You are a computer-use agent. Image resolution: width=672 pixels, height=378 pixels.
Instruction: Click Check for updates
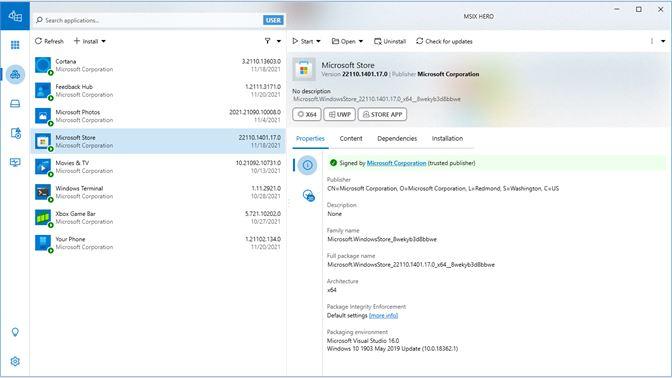(x=444, y=41)
